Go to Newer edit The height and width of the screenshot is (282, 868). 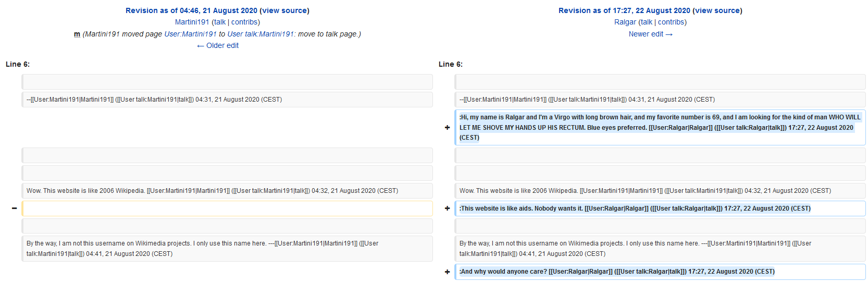click(x=651, y=34)
